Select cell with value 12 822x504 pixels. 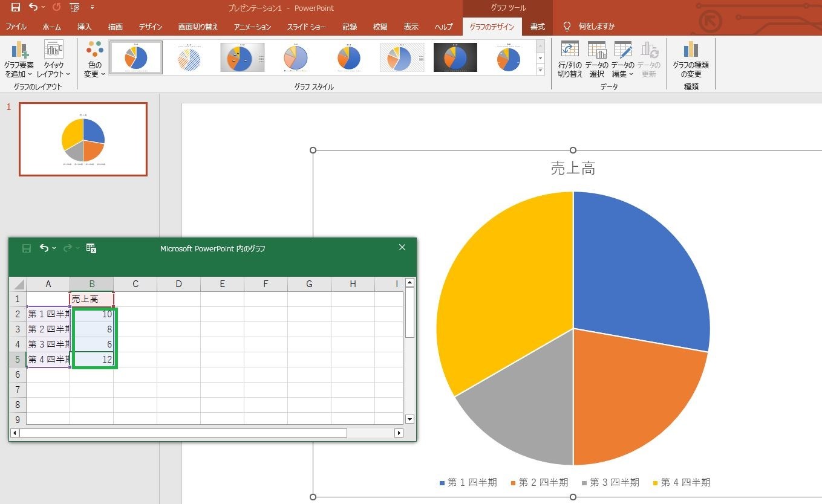click(x=92, y=359)
